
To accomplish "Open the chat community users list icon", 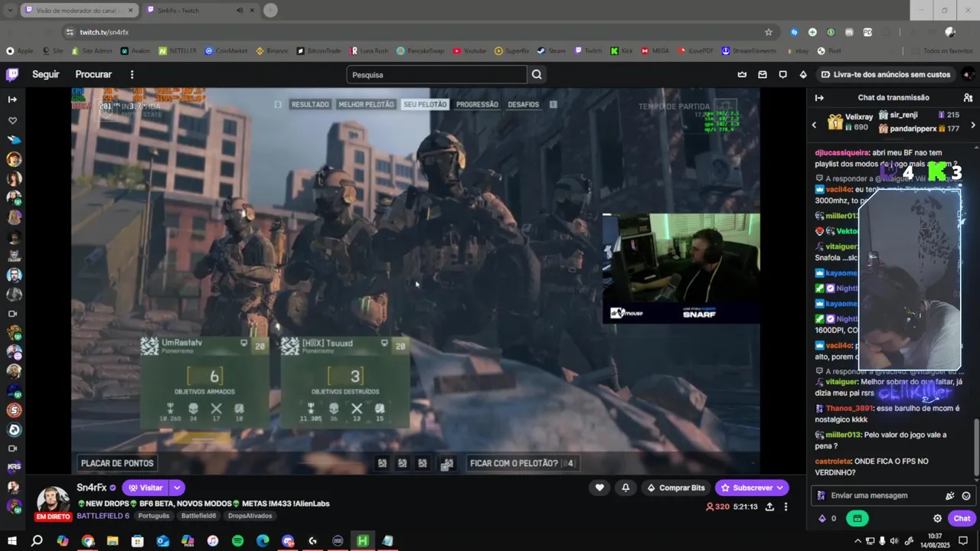I will 968,97.
